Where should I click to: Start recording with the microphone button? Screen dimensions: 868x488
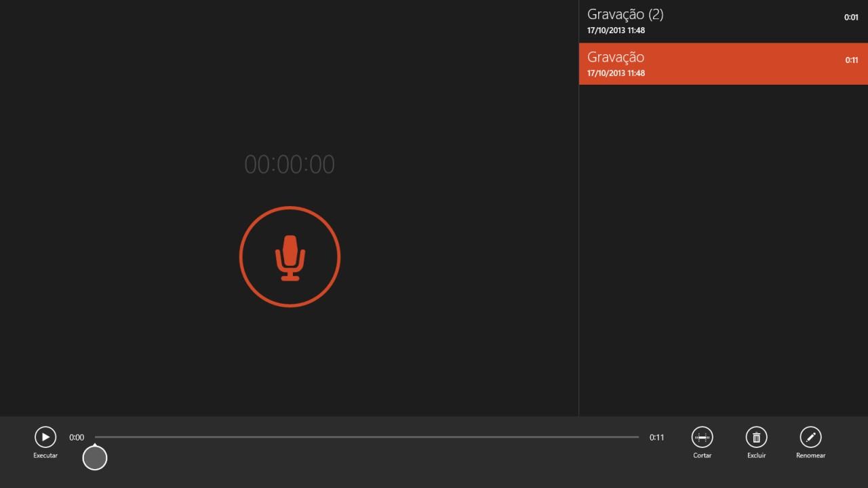pos(290,257)
